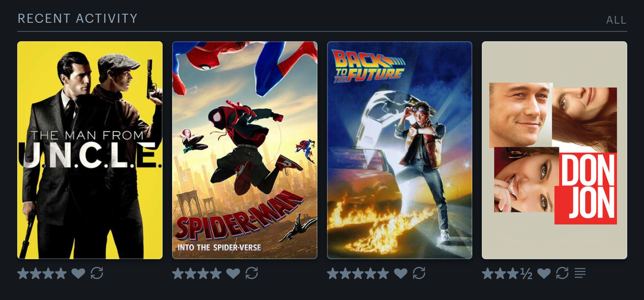Click the rewatch icon under Back to the Future
This screenshot has width=644, height=300.
click(x=419, y=273)
